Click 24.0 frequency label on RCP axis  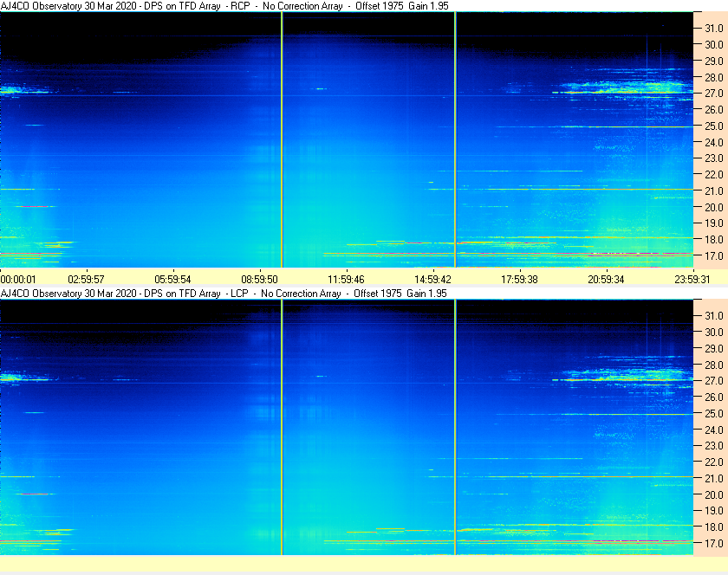point(714,142)
